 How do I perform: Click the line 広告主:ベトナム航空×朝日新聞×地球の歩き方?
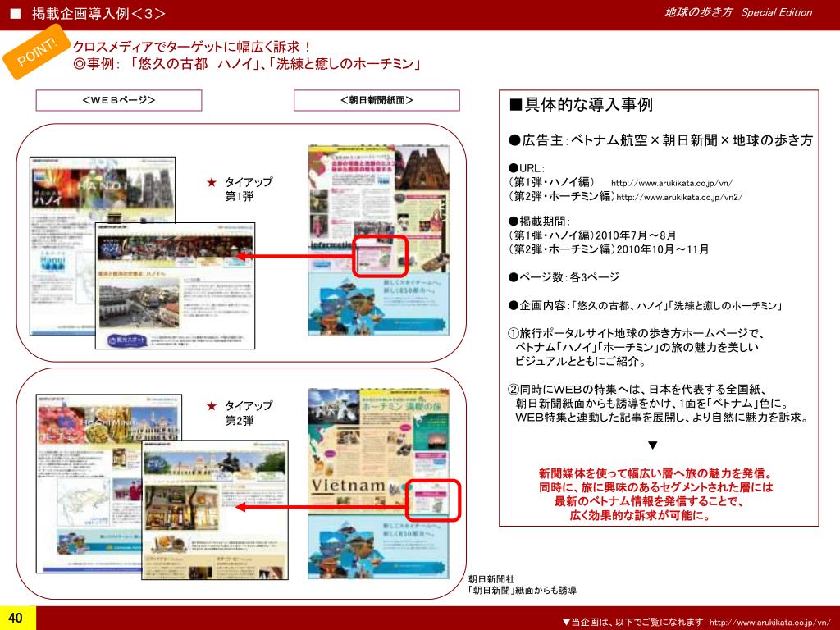(660, 140)
